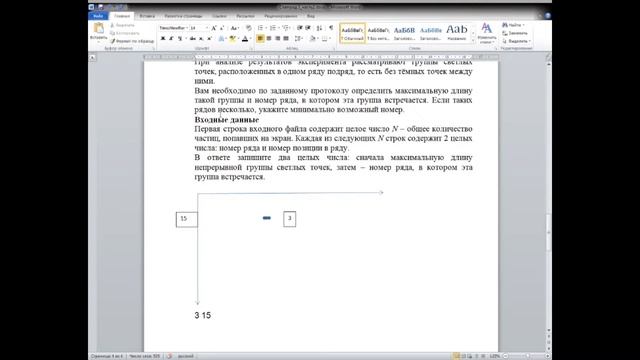640x360 pixels.
Task: Click the Numbering list icon
Action: (x=273, y=28)
